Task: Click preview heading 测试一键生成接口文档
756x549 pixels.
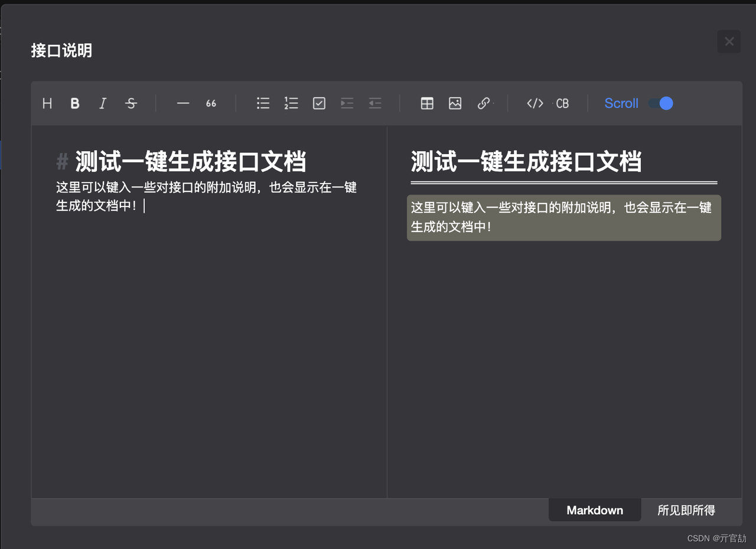Action: coord(526,161)
